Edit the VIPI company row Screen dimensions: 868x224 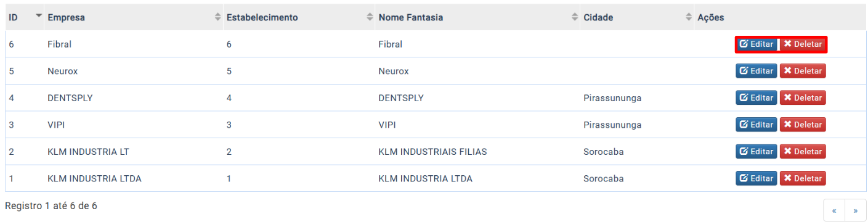pos(756,125)
